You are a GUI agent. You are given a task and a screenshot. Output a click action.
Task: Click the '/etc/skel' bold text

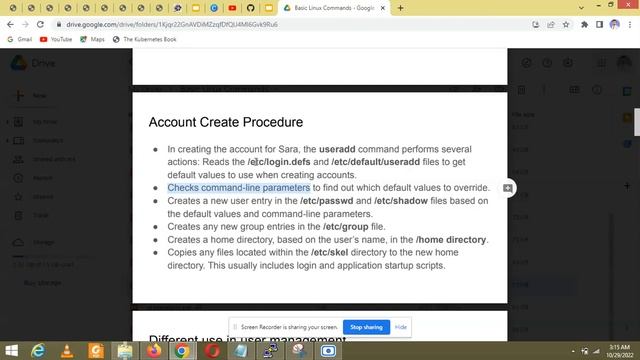click(x=329, y=253)
